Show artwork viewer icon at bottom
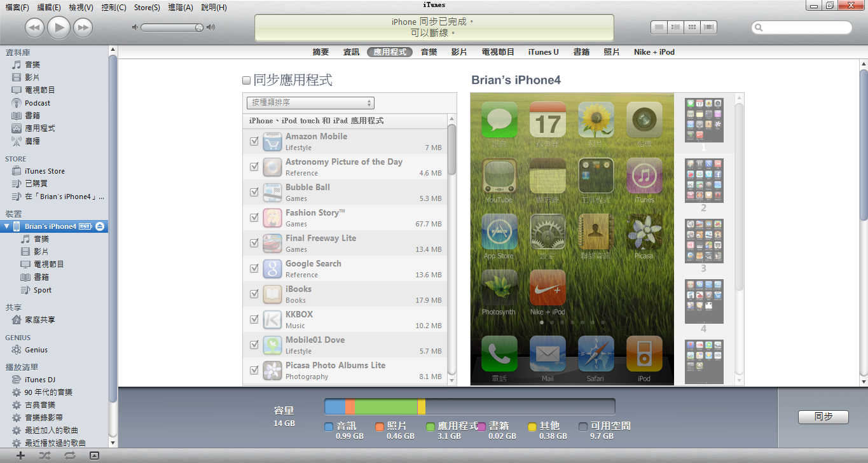868x463 pixels. click(94, 455)
